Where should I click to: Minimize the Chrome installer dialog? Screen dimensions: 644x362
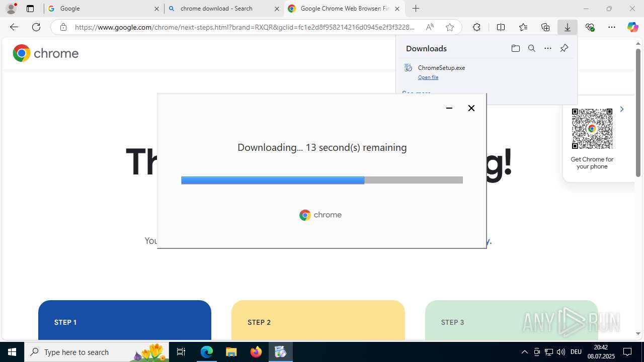449,108
